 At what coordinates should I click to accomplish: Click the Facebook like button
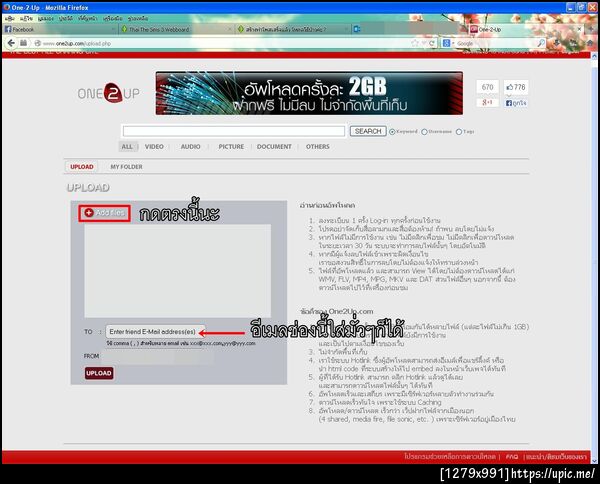point(516,103)
